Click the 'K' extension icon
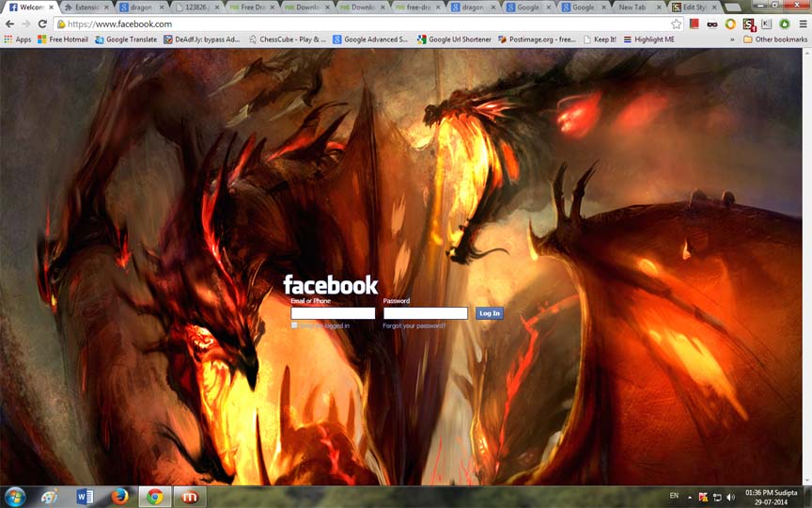The image size is (812, 508). click(x=767, y=24)
